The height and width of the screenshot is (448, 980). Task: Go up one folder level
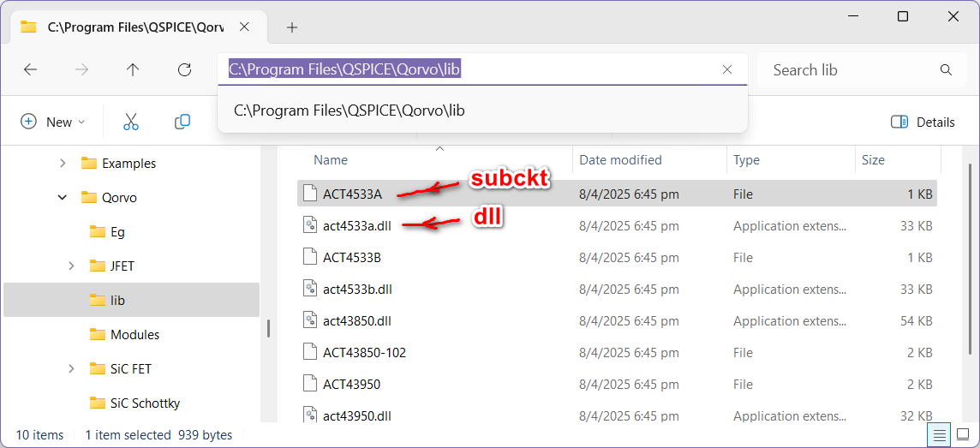click(133, 70)
